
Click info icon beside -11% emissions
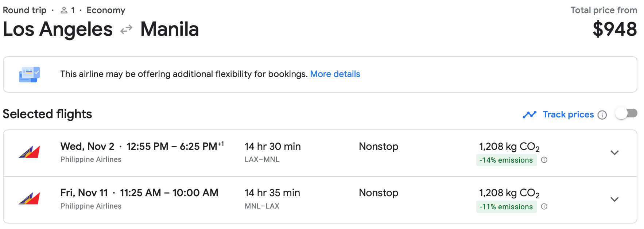544,206
